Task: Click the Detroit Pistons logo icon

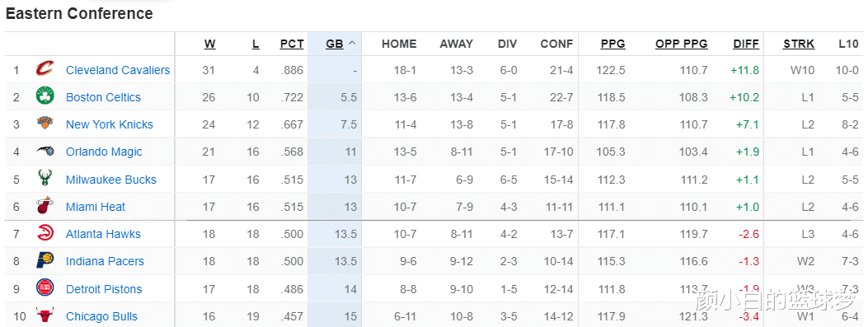Action: (x=45, y=288)
